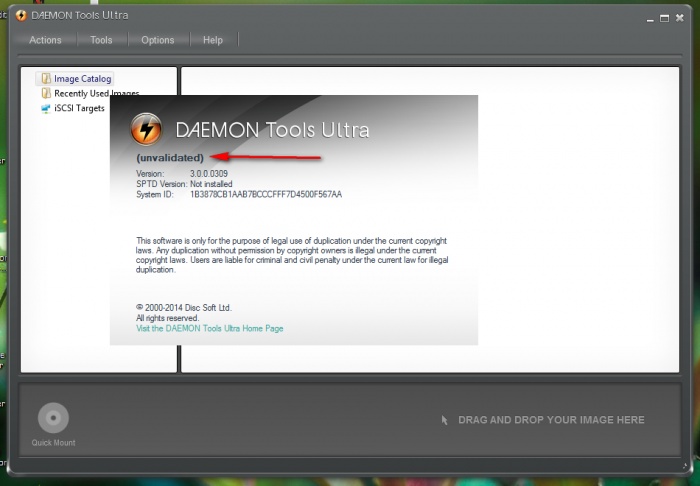
Task: Click the Image Catalog folder icon
Action: tap(46, 79)
